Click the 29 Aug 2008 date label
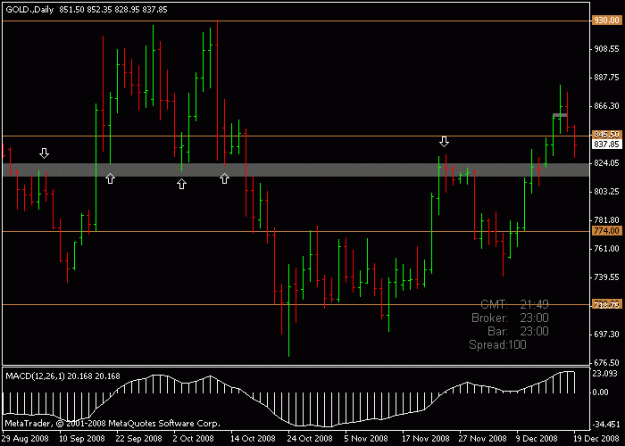625x446 pixels. pyautogui.click(x=25, y=439)
